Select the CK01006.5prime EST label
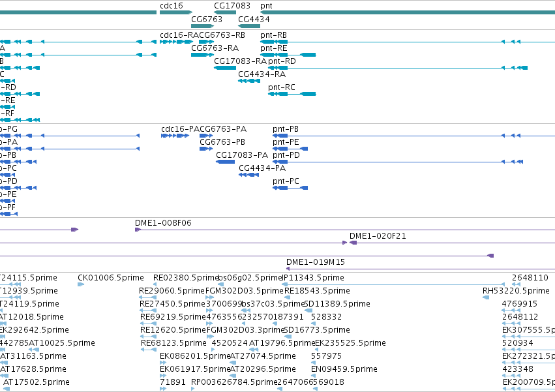Image resolution: width=555 pixels, height=392 pixels. point(111,278)
